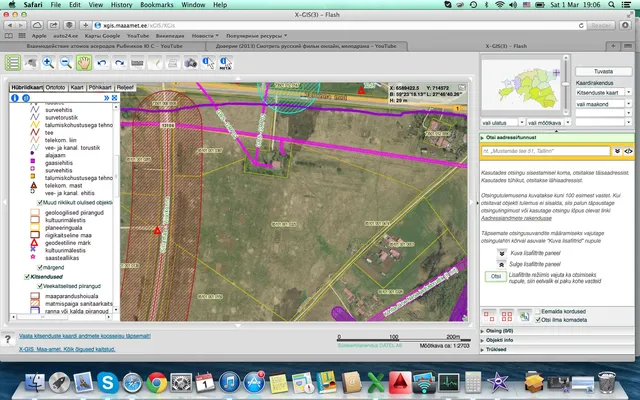Click the Tuvasta button
This screenshot has height=400, width=640.
(603, 71)
